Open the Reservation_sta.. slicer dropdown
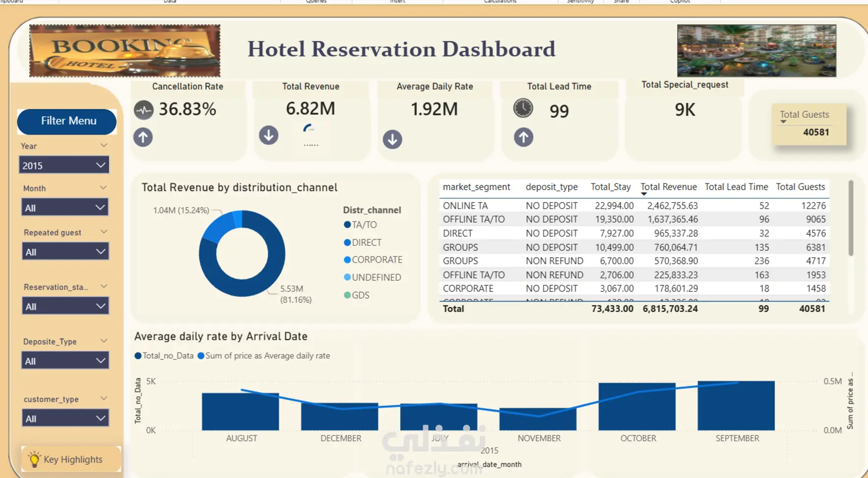The height and width of the screenshot is (478, 868). (65, 306)
